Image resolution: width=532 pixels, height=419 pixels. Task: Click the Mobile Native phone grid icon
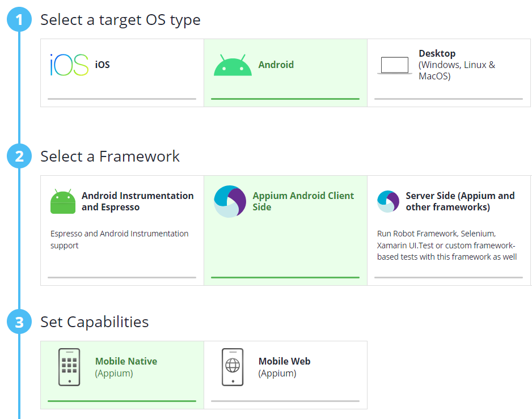tap(69, 367)
